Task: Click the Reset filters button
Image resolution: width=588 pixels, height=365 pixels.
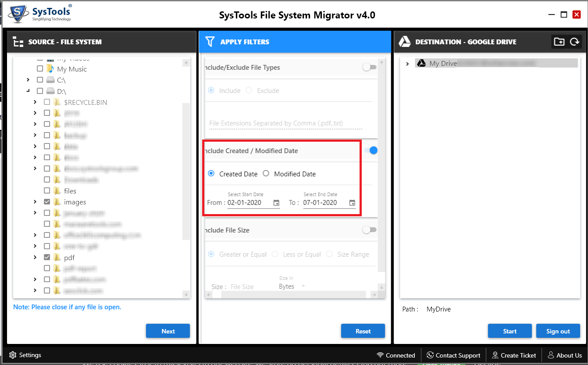Action: tap(363, 331)
